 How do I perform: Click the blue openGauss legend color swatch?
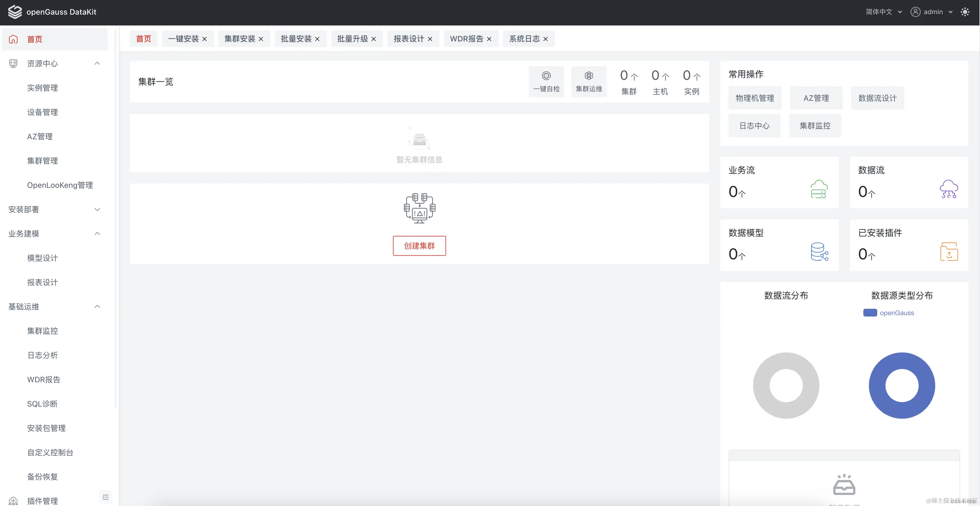coord(870,313)
